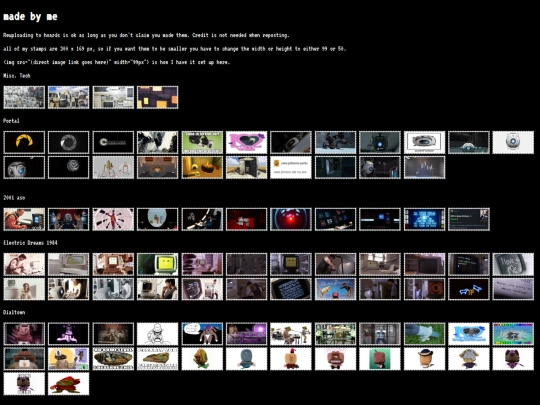Viewport: 540px width, 405px height.
Task: Click the 'made by me' heading
Action: [x=30, y=17]
